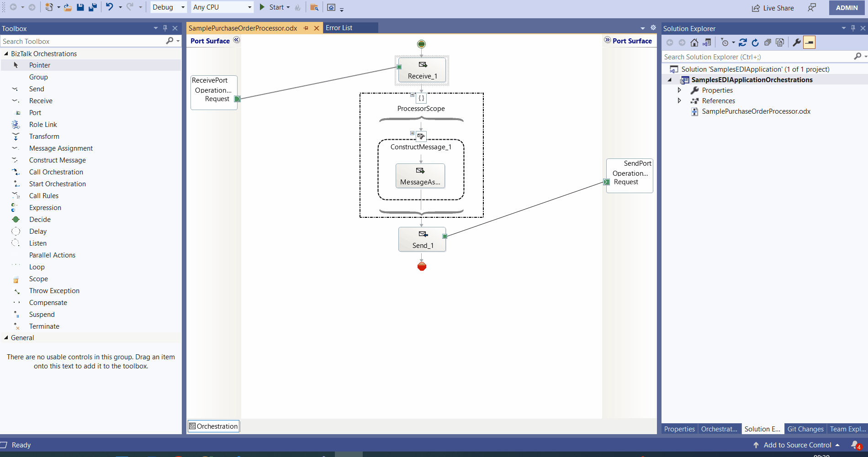Screen dimensions: 868x457
Task: Click the Orchestration view tab at the bottom
Action: point(214,426)
